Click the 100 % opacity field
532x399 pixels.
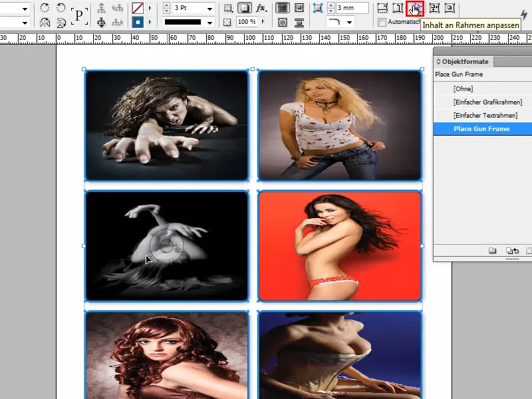246,22
